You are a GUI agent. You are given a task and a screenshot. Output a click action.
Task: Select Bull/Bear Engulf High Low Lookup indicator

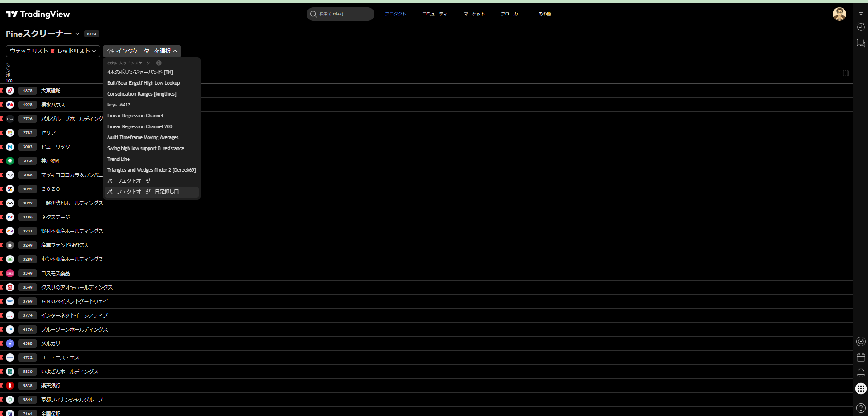point(152,83)
